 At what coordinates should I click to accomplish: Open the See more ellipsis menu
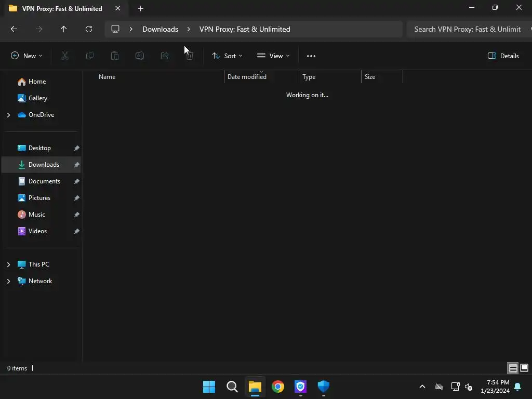pyautogui.click(x=311, y=56)
